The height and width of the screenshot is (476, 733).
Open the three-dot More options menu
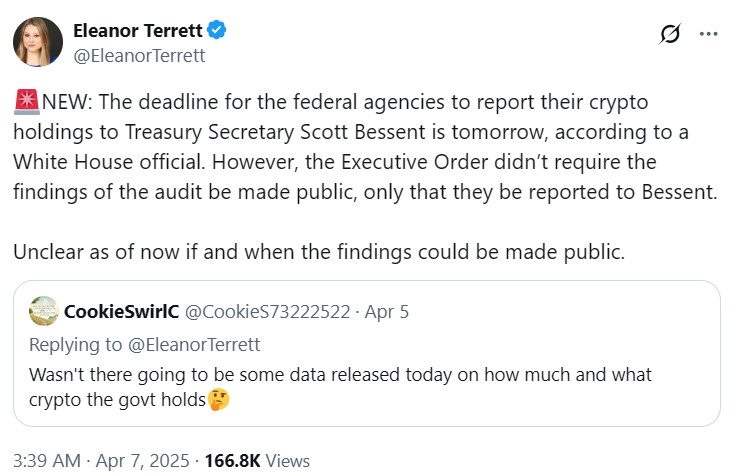click(708, 33)
